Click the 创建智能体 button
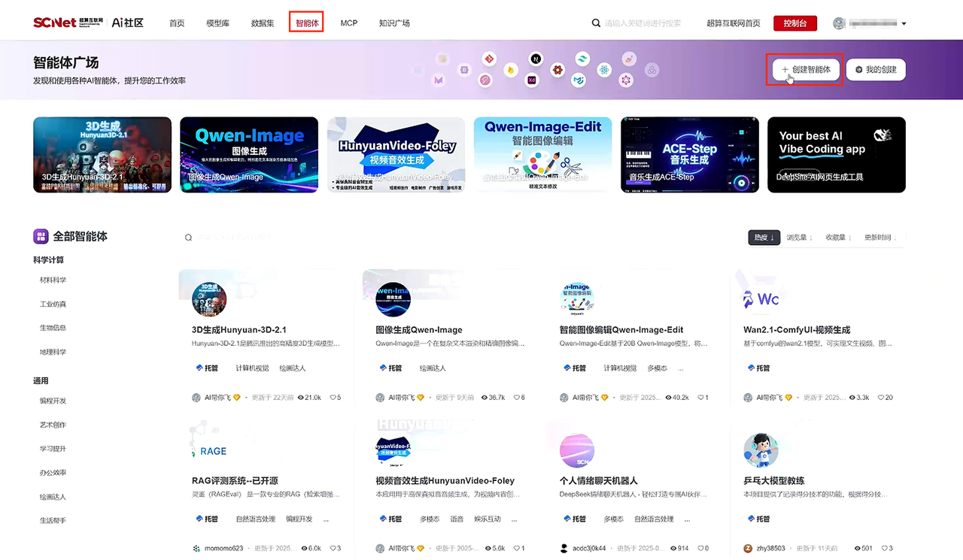This screenshot has height=560, width=963. 805,69
